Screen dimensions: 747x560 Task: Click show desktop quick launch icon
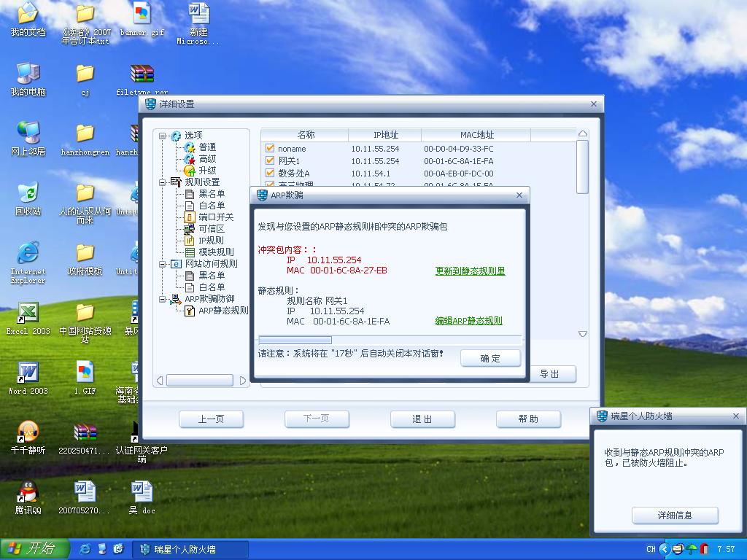tap(102, 549)
